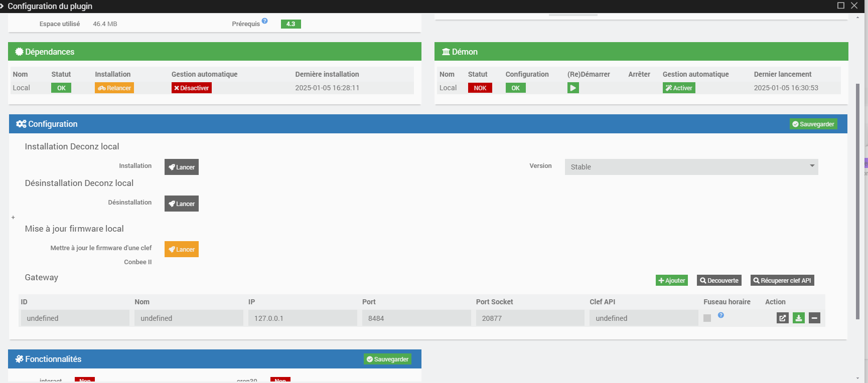Click the Ajouter gateway button

click(672, 280)
